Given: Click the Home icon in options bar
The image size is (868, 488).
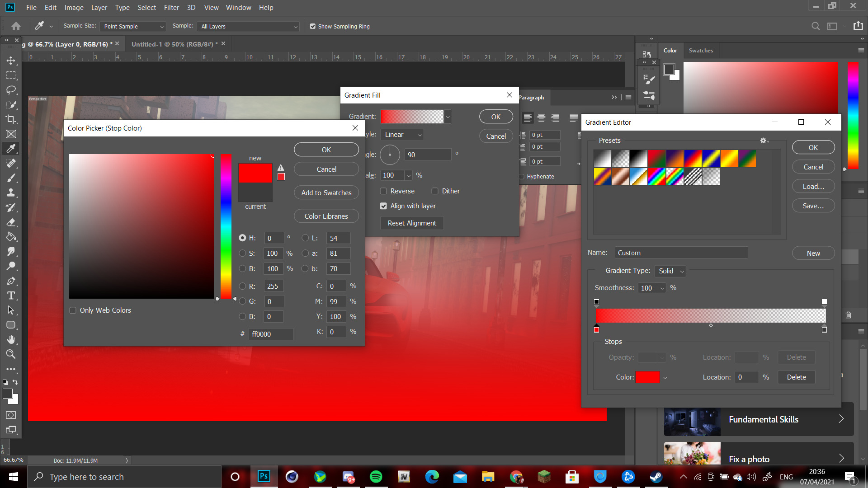Looking at the screenshot, I should tap(16, 26).
